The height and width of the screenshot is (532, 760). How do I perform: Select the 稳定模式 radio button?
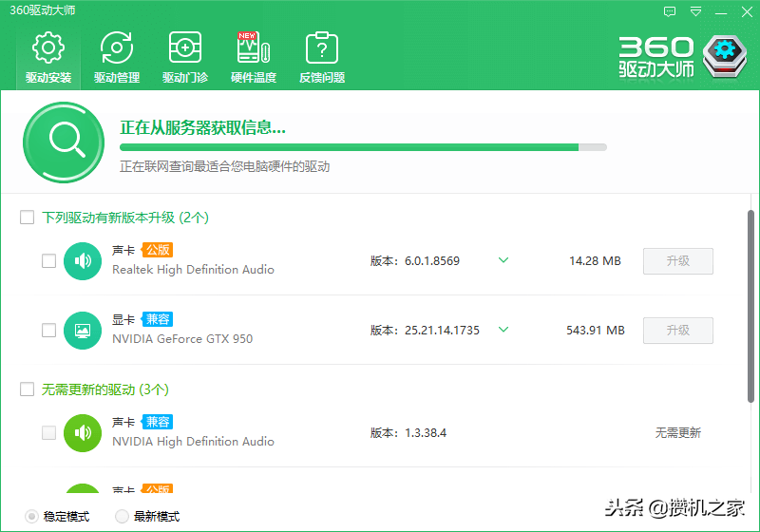[31, 517]
